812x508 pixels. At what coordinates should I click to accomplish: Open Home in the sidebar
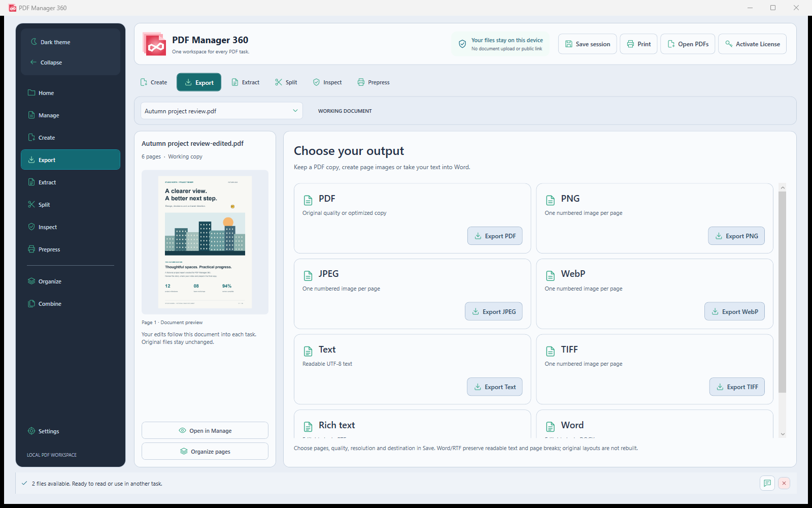(x=71, y=93)
